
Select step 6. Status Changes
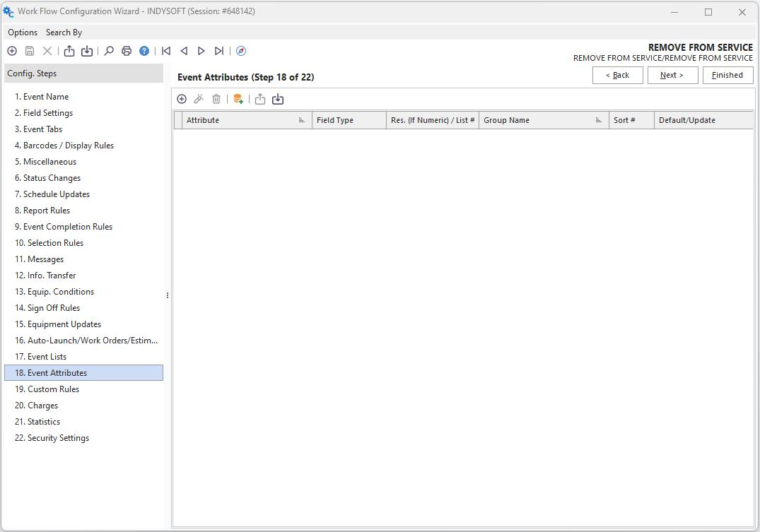click(83, 178)
